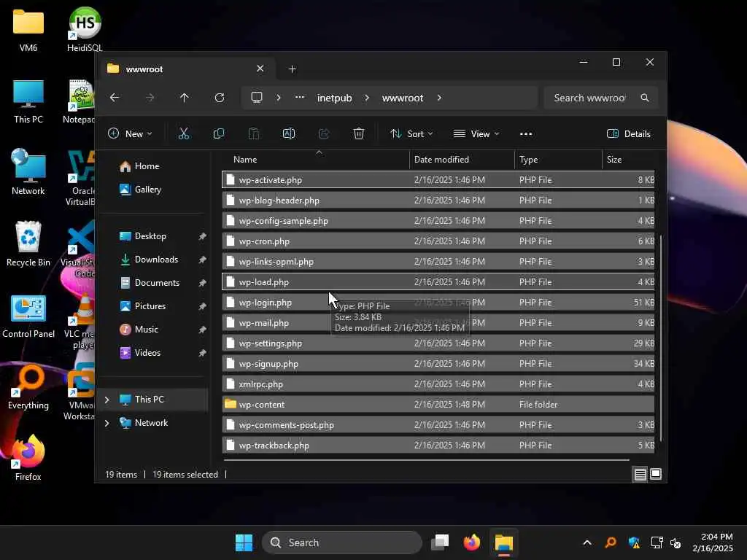Go back with the left arrow
Screen dimensions: 747x560
(115, 98)
